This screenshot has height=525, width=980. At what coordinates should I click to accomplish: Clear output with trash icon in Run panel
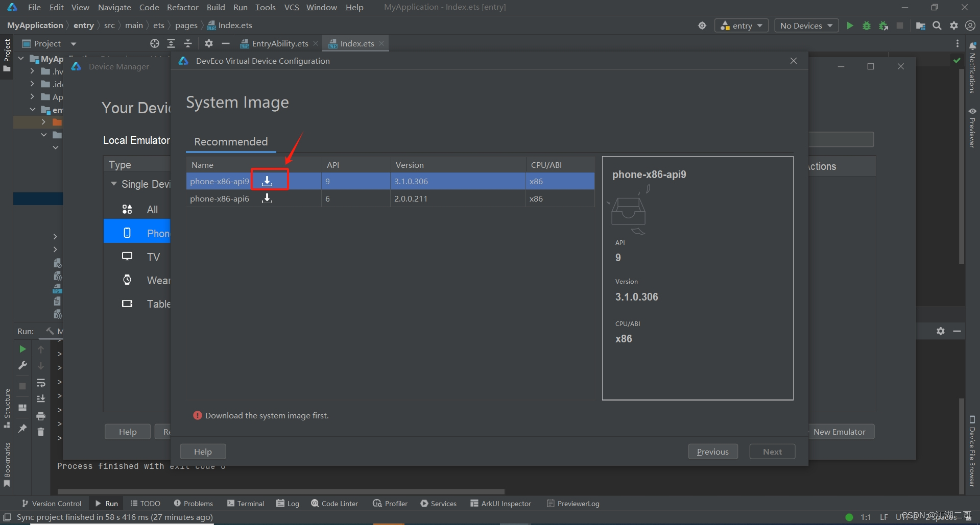[41, 432]
